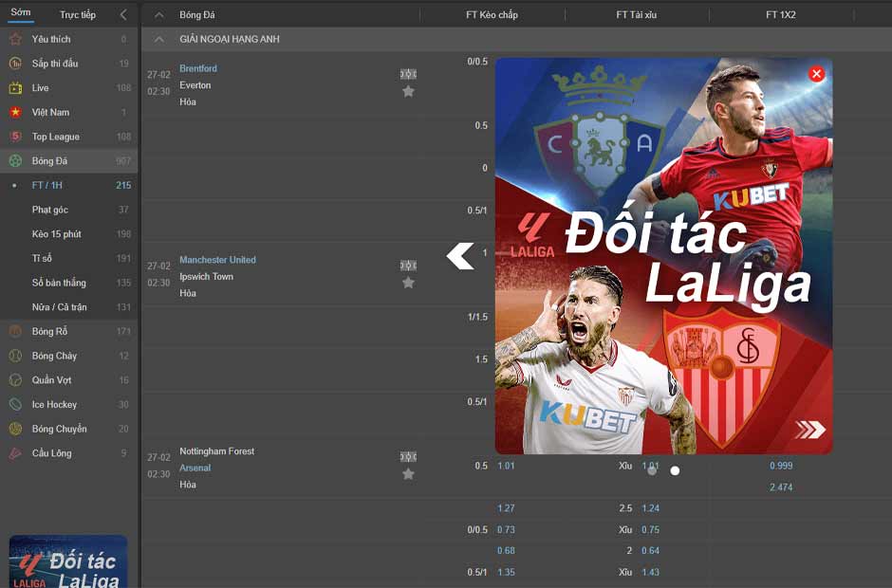Screen dimensions: 892x588
Task: Click the double-chevron next arrow on popup
Action: 810,430
